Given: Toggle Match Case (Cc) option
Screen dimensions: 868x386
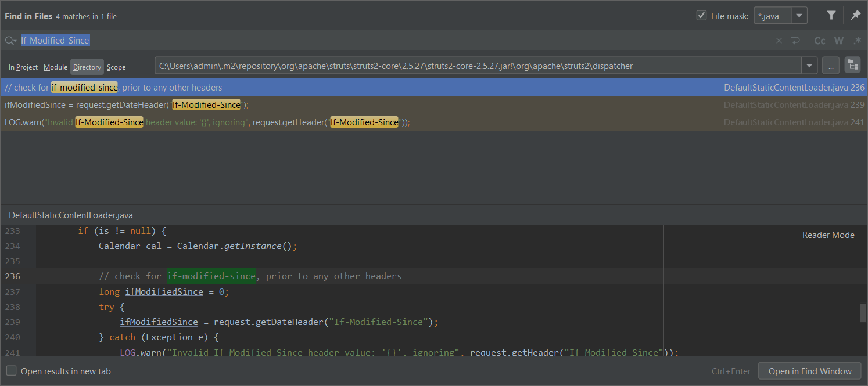Looking at the screenshot, I should click(820, 41).
